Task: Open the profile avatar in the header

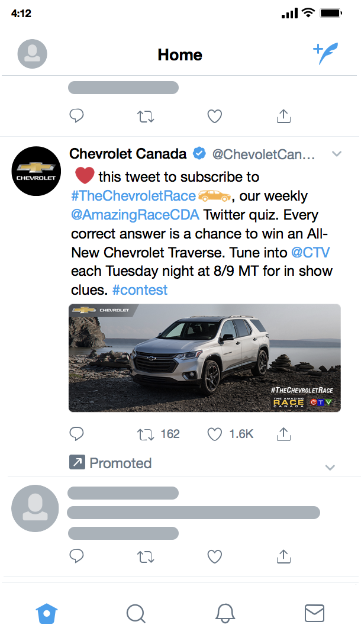Action: (33, 54)
